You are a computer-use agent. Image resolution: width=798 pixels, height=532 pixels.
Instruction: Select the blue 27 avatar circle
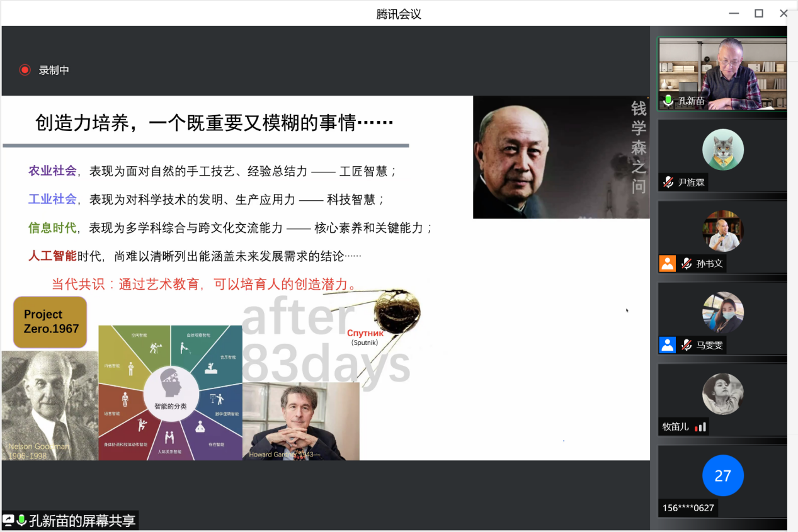coord(723,475)
